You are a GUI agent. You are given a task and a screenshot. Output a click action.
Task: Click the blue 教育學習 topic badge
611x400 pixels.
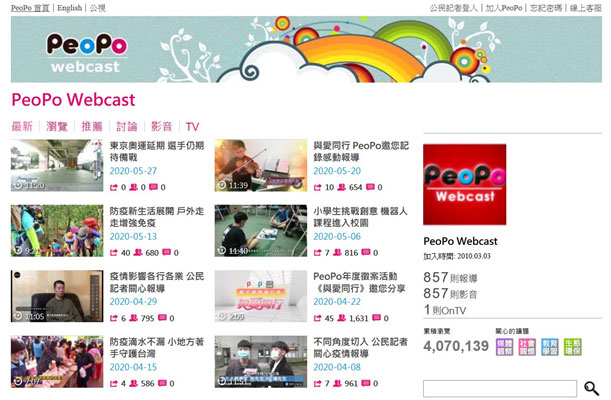[x=549, y=347]
